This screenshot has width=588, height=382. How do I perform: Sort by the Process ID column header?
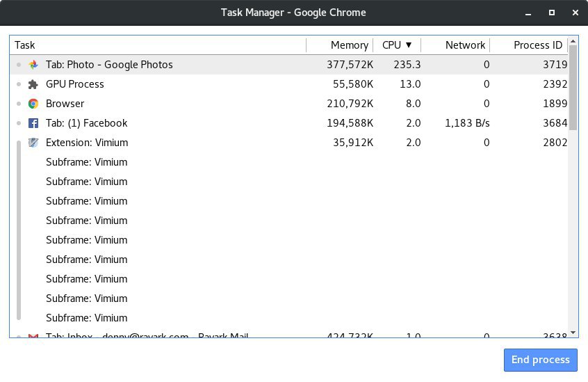click(529, 45)
